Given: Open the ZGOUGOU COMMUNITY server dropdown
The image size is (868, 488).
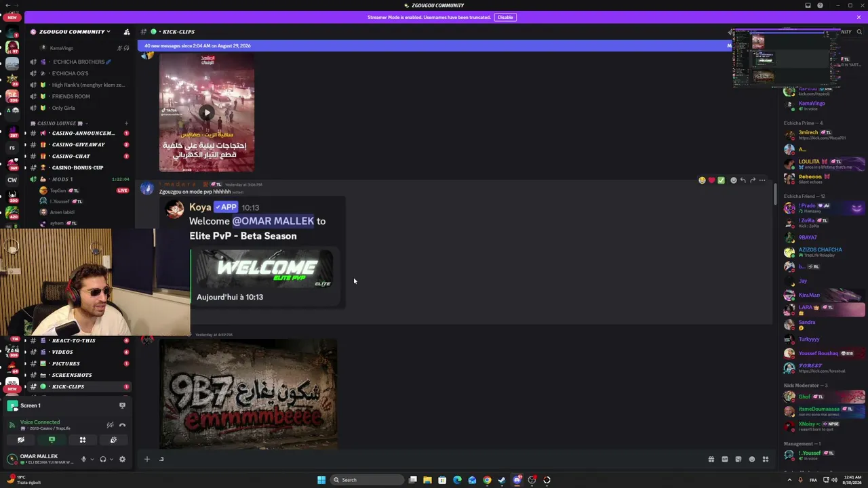Looking at the screenshot, I should tap(75, 32).
